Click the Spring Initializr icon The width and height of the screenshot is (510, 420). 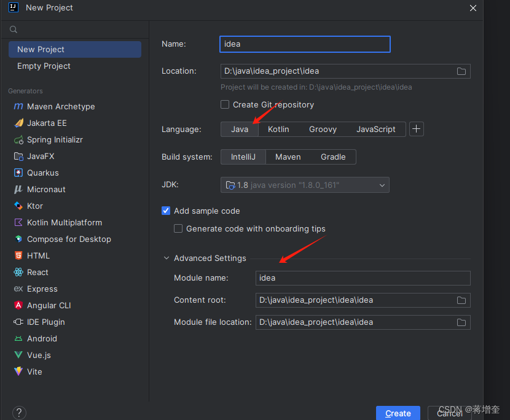click(18, 140)
